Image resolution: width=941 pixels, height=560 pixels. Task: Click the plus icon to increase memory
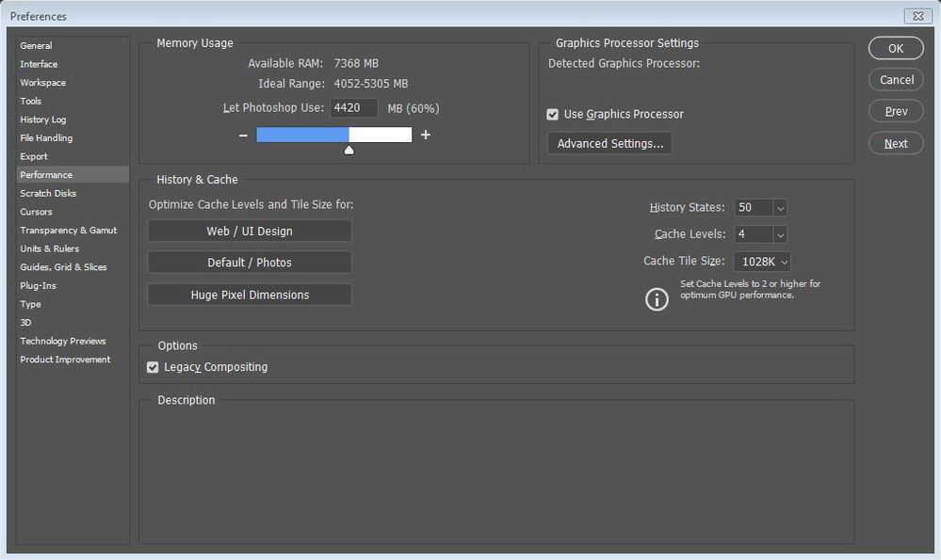point(426,135)
